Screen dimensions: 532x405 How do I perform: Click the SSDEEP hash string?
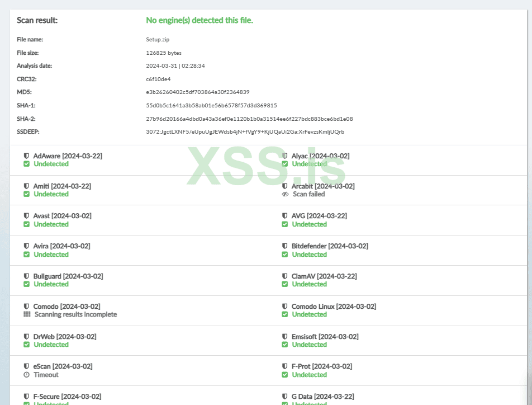245,132
